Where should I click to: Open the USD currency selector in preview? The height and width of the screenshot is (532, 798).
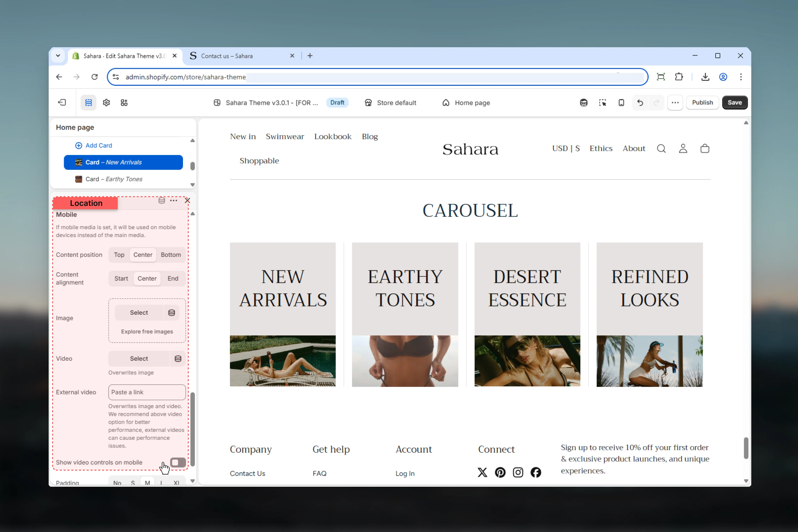566,149
